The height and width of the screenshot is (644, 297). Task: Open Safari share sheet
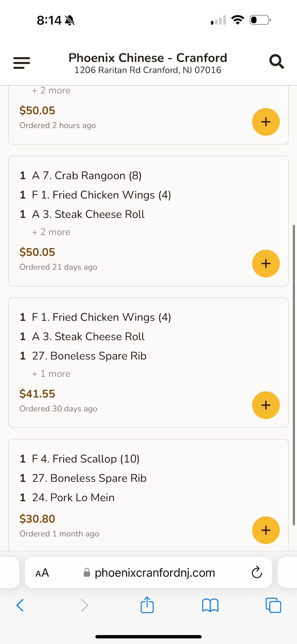(x=147, y=605)
